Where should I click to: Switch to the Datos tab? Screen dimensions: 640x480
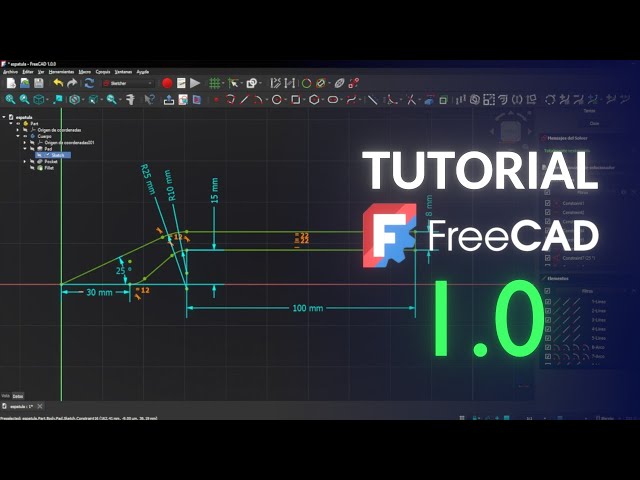click(x=18, y=396)
